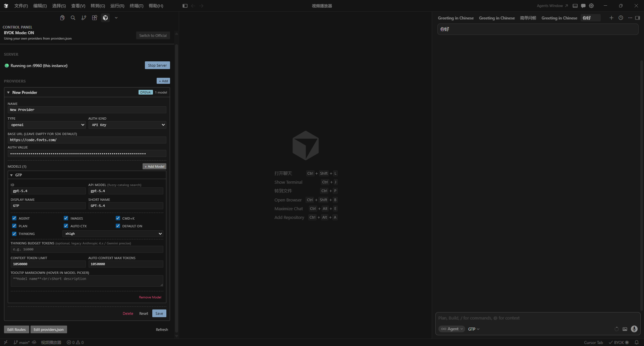Focus the chat prompt input box
644x346 pixels.
point(538,318)
